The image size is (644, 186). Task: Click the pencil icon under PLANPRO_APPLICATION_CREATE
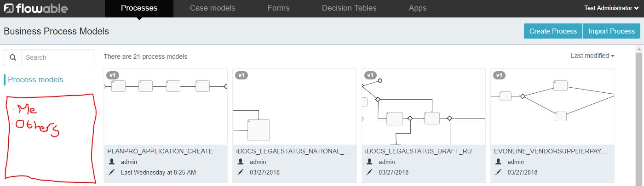pyautogui.click(x=112, y=172)
